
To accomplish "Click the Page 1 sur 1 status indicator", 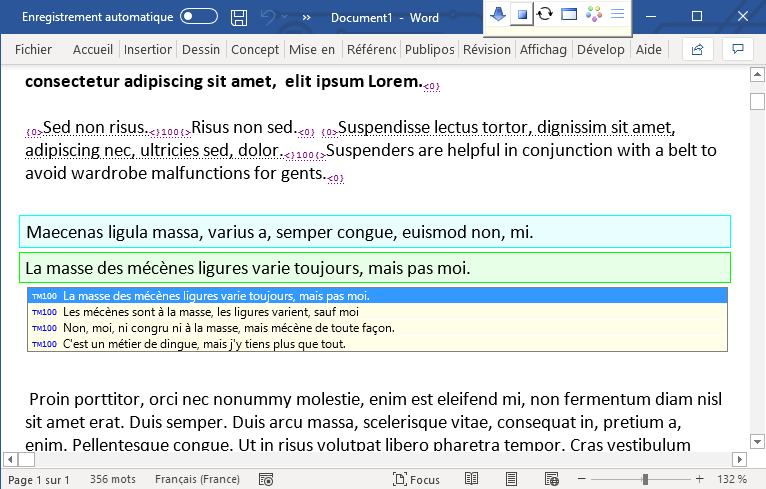I will tap(39, 480).
